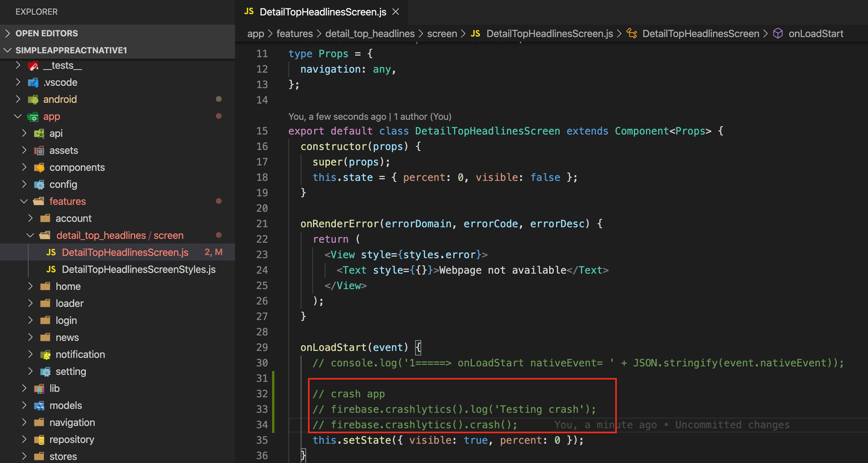Switch to DetailTopHeadlinesScreen.js editor tab

point(322,12)
